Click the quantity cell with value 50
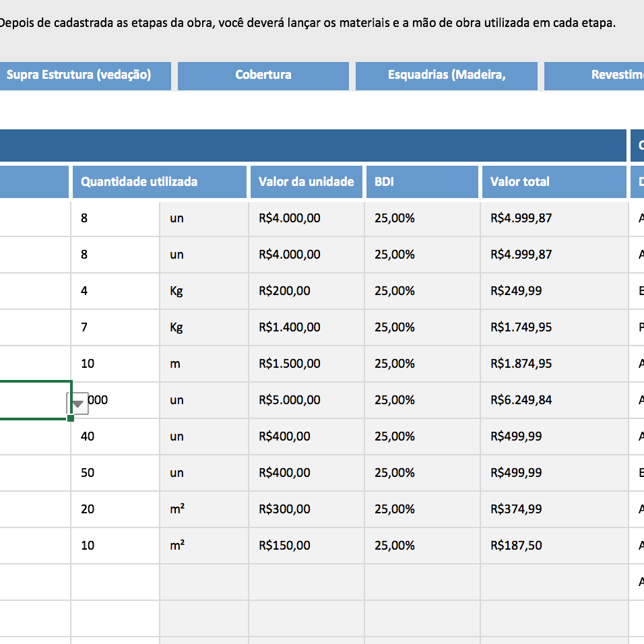 coord(115,473)
